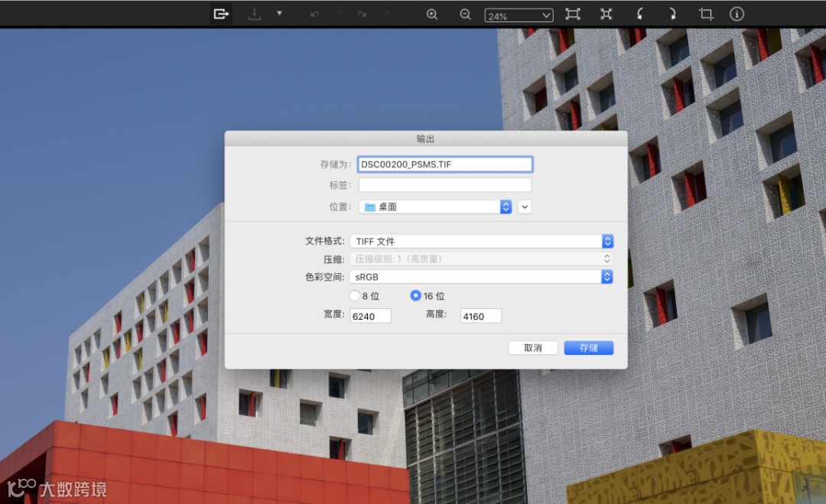Open the save options arrow
The height and width of the screenshot is (504, 826).
[279, 13]
